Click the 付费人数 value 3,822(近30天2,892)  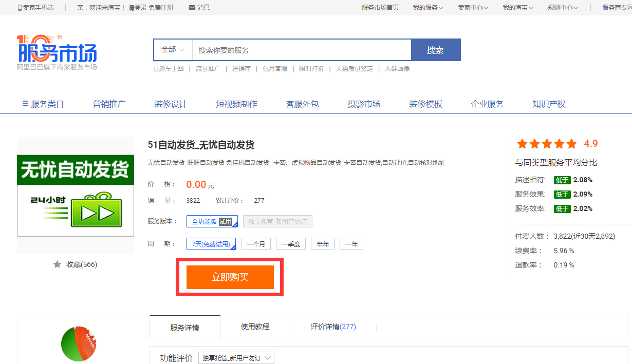click(x=584, y=236)
